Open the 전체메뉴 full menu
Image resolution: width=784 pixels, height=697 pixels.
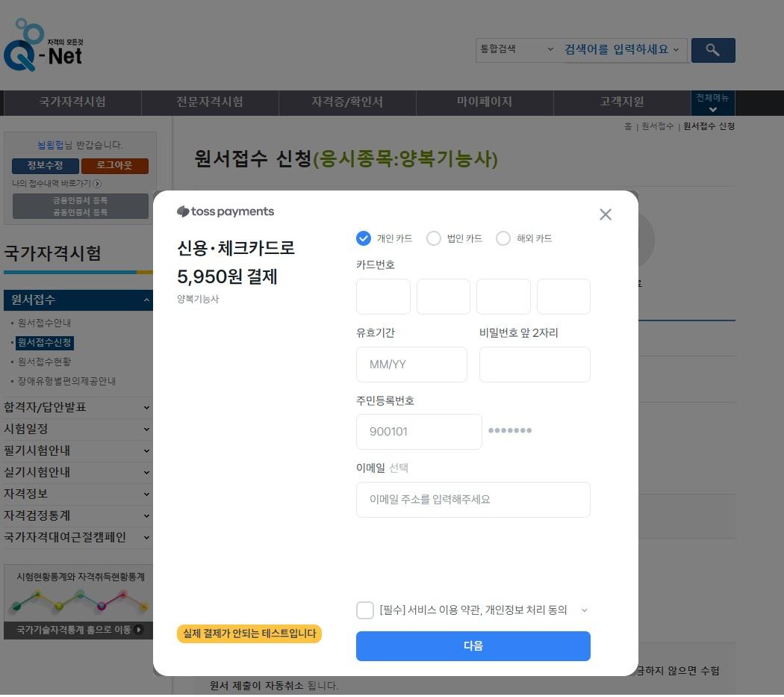pos(713,103)
